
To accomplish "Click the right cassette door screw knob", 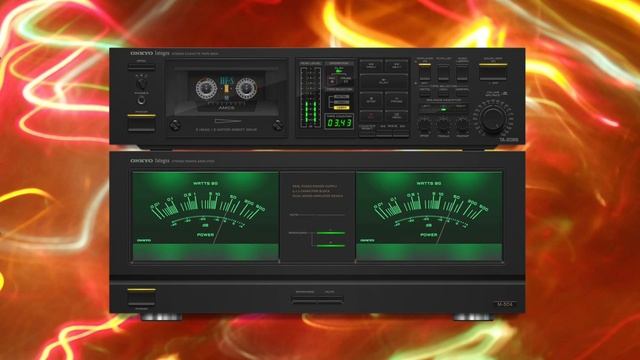I will pyautogui.click(x=278, y=125).
